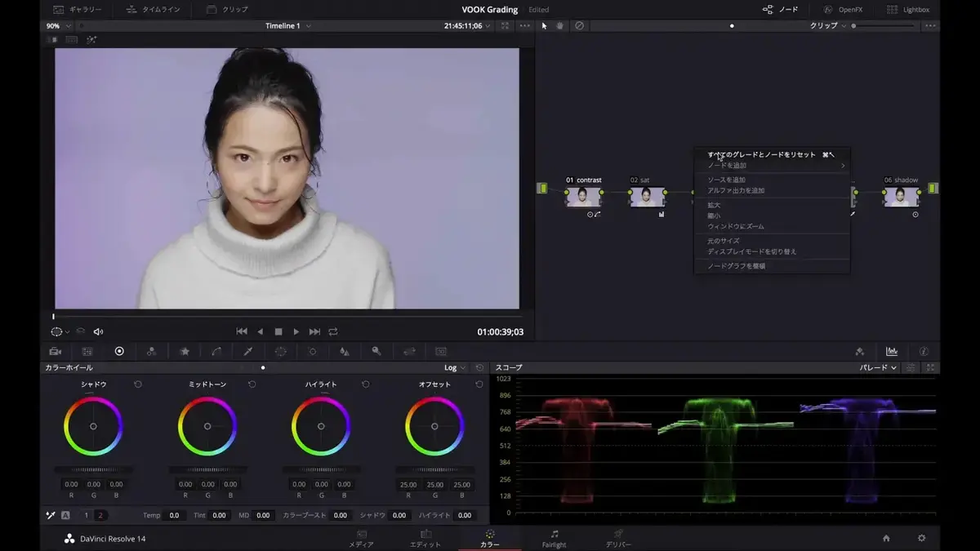Viewport: 980px width, 551px height.
Task: Select the 02 sat node thumbnail
Action: [x=648, y=197]
